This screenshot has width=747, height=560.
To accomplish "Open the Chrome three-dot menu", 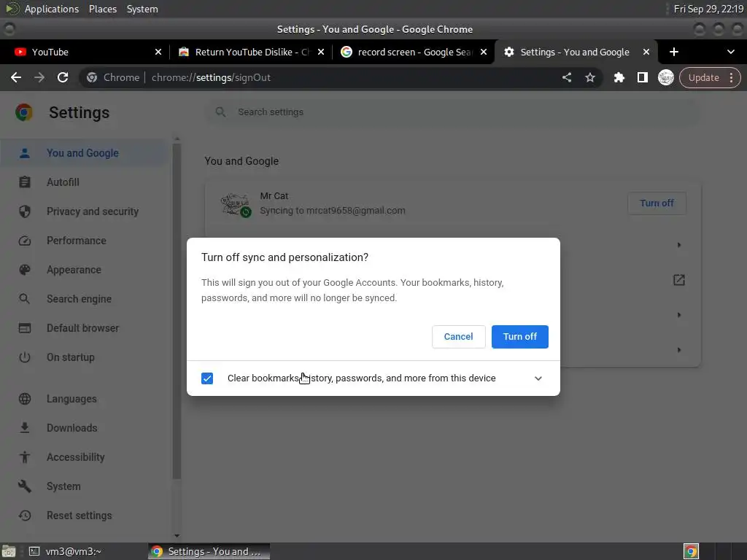I will pos(731,77).
